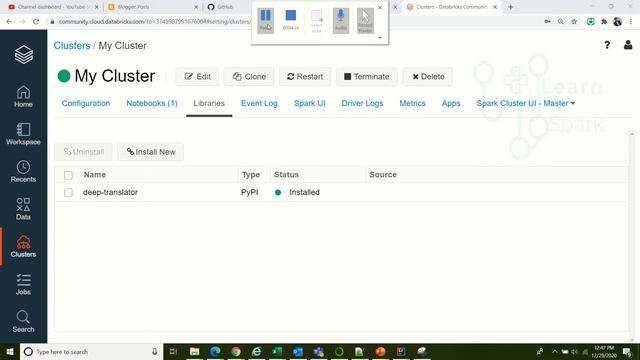640x360 pixels.
Task: Toggle the Record Pointer option
Action: click(365, 20)
